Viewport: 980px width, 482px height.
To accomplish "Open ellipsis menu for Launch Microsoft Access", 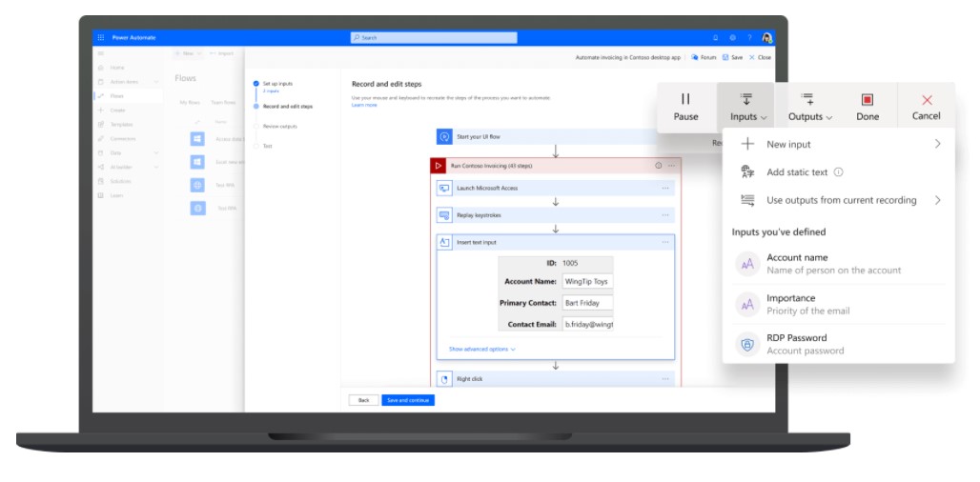I will [665, 188].
